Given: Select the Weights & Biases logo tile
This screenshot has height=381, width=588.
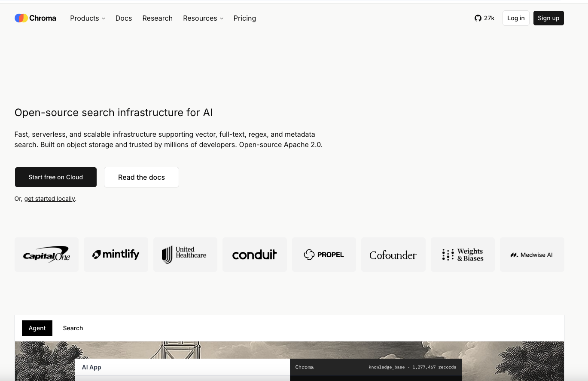Looking at the screenshot, I should (x=463, y=255).
